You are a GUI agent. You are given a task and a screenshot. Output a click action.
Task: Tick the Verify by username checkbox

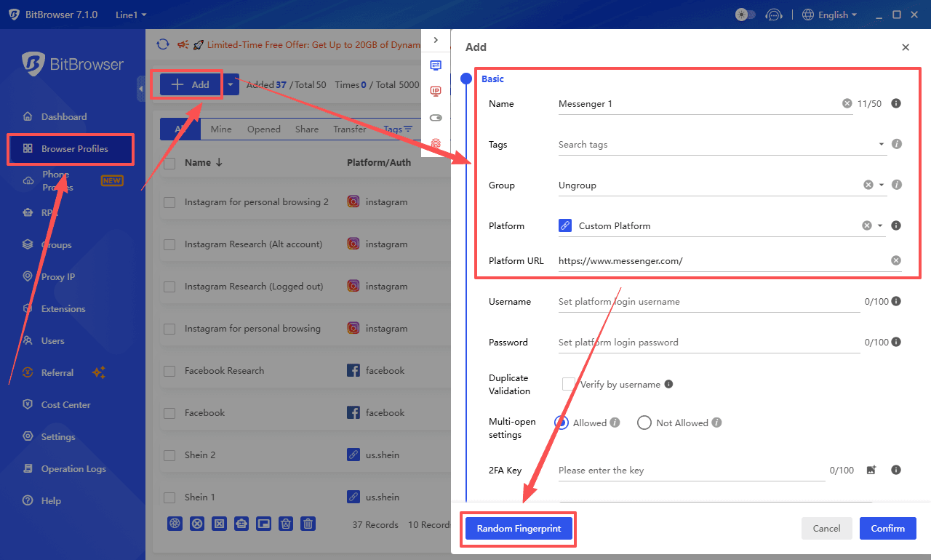click(x=568, y=384)
